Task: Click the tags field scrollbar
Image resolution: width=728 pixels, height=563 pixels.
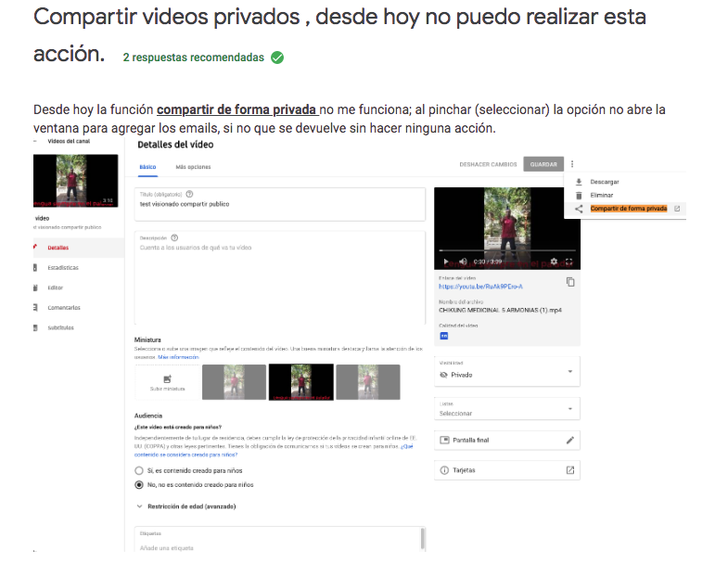Action: click(x=423, y=539)
